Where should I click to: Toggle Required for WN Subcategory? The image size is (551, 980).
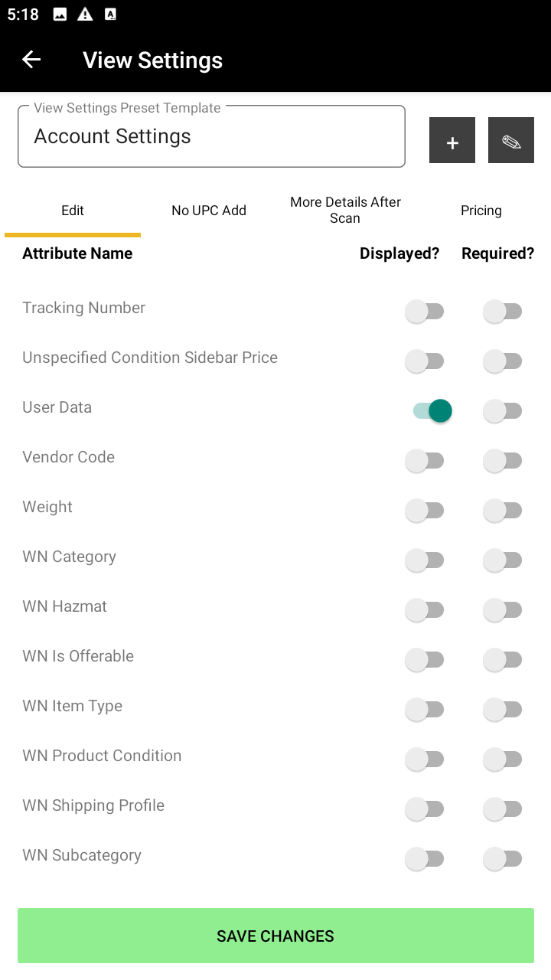(x=503, y=859)
